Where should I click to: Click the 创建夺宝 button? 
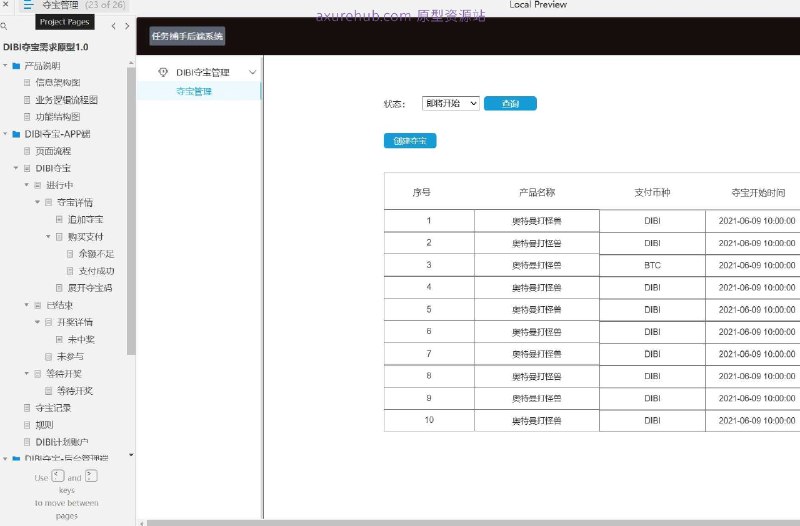tap(410, 141)
